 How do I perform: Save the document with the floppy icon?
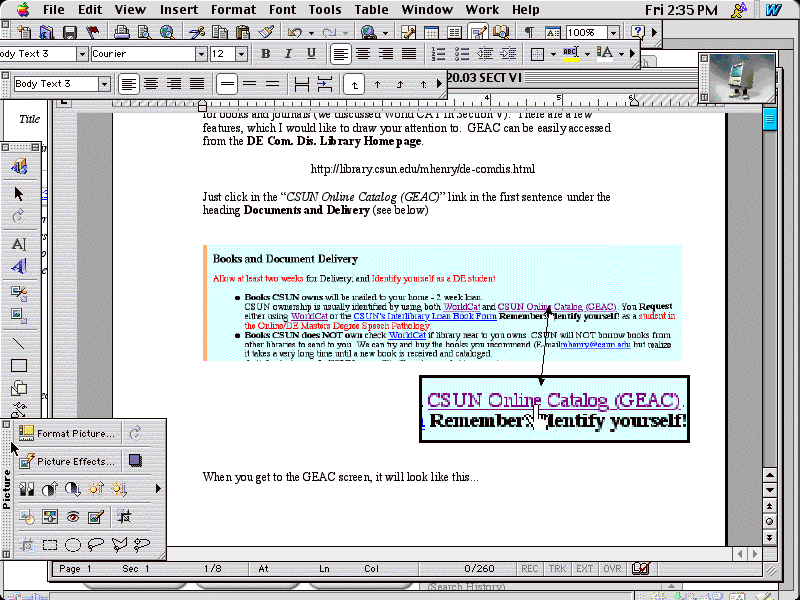[x=70, y=33]
